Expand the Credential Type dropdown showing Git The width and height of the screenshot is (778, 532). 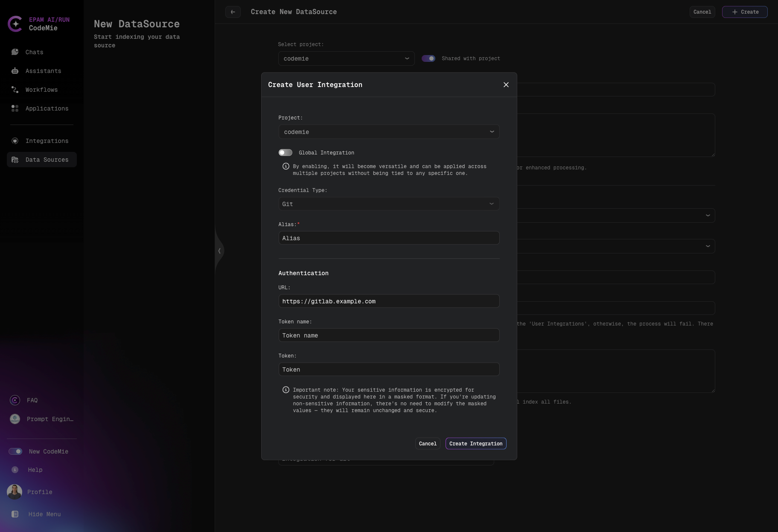(x=388, y=204)
